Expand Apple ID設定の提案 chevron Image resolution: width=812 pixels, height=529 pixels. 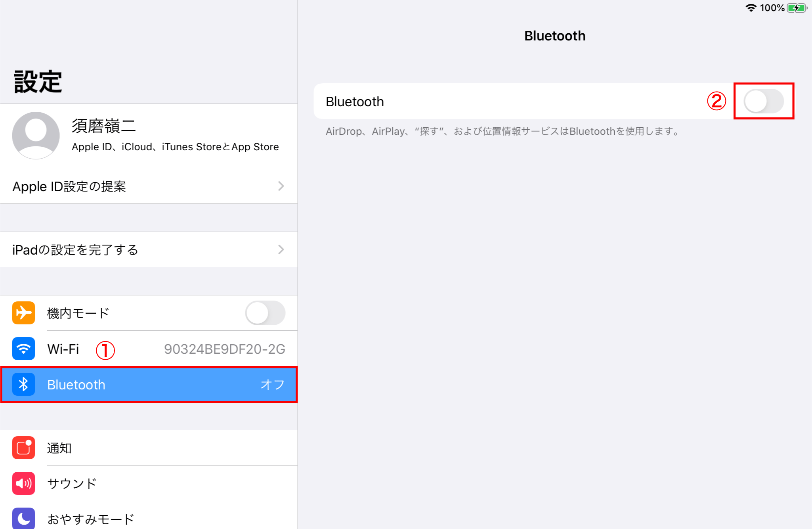pyautogui.click(x=281, y=186)
